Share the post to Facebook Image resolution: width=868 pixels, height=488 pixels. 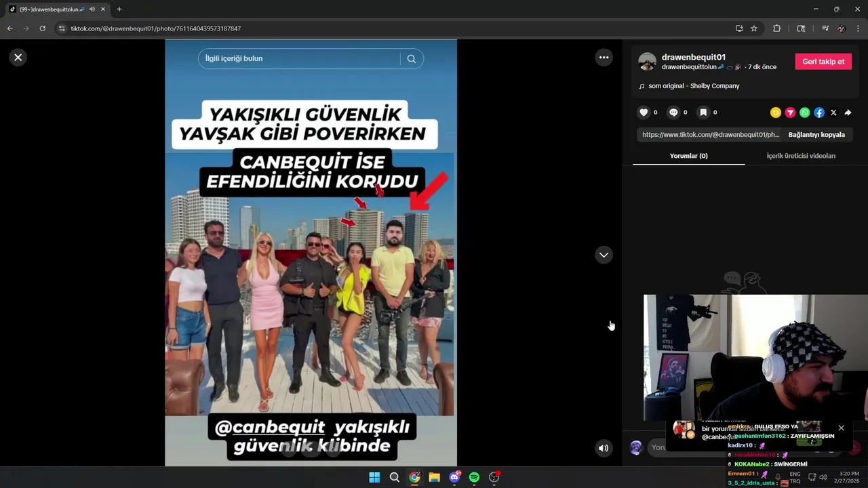coord(819,113)
